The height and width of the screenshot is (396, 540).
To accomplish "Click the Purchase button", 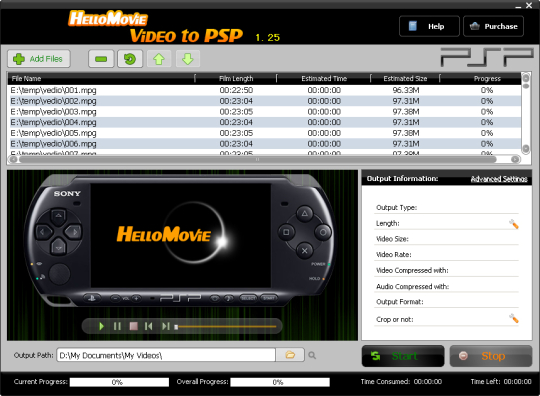I will click(493, 26).
